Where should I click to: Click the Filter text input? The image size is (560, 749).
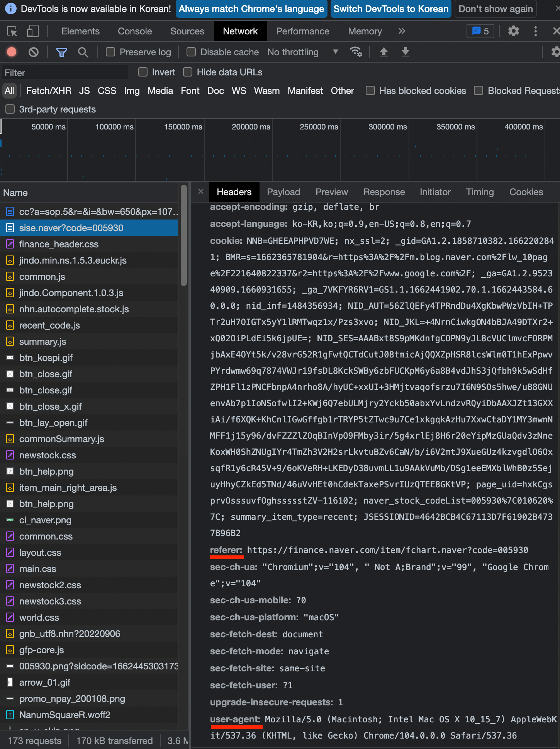65,73
